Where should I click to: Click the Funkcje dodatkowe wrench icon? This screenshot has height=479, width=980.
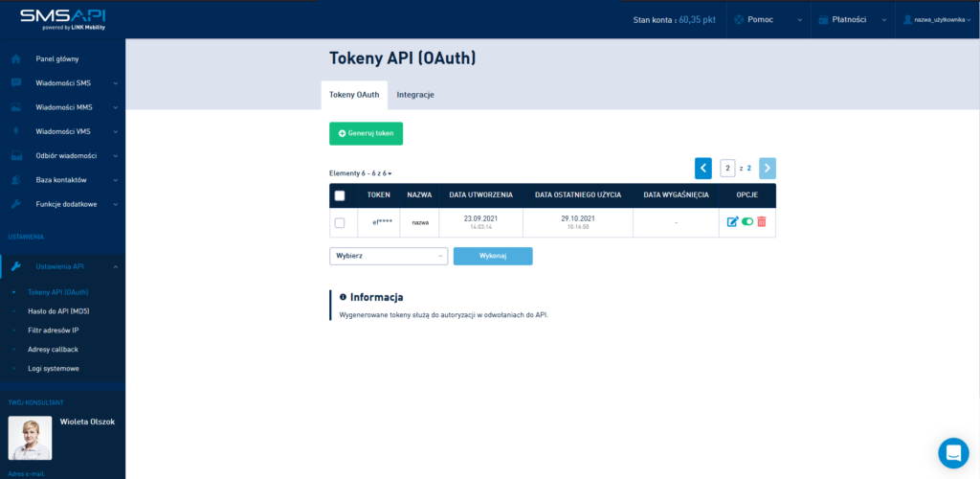16,204
